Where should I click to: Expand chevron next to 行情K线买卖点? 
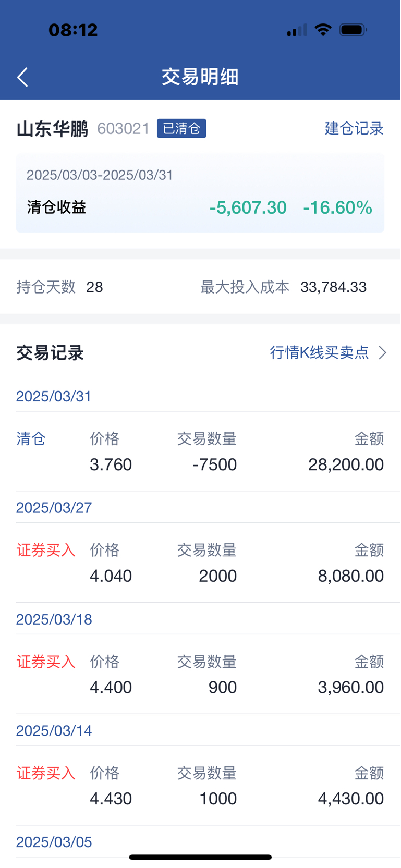pyautogui.click(x=383, y=353)
